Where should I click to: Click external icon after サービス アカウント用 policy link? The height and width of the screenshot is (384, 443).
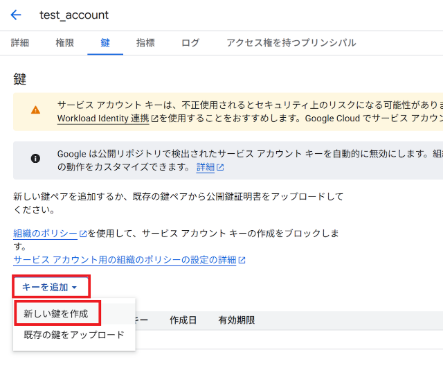[x=242, y=260]
